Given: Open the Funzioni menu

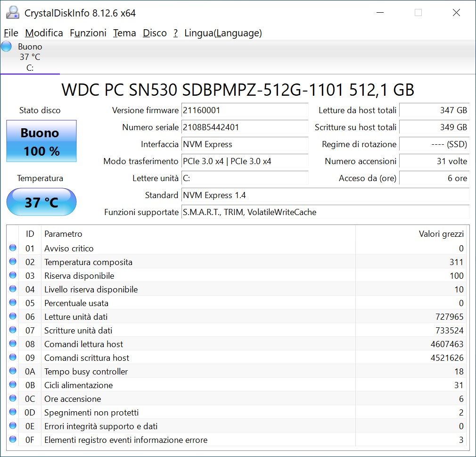Looking at the screenshot, I should (88, 33).
